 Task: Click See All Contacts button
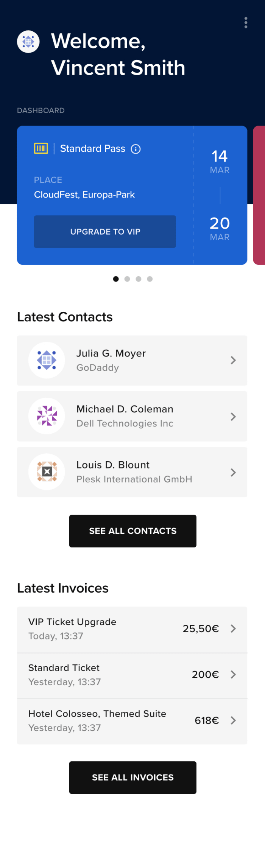[133, 531]
